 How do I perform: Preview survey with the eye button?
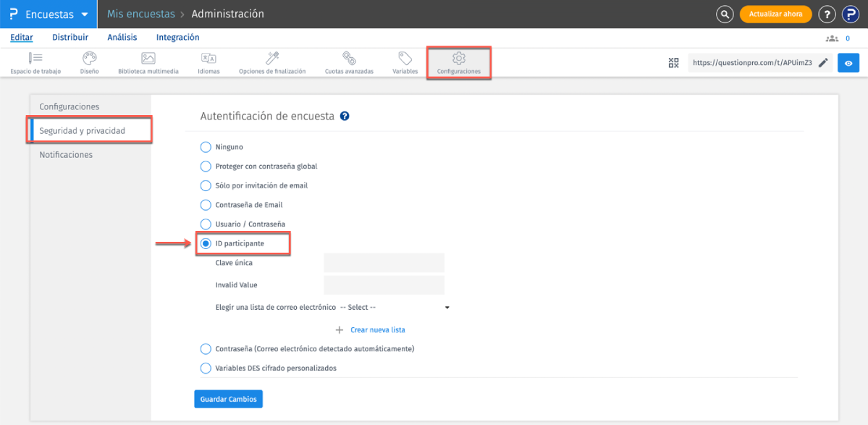pos(848,63)
